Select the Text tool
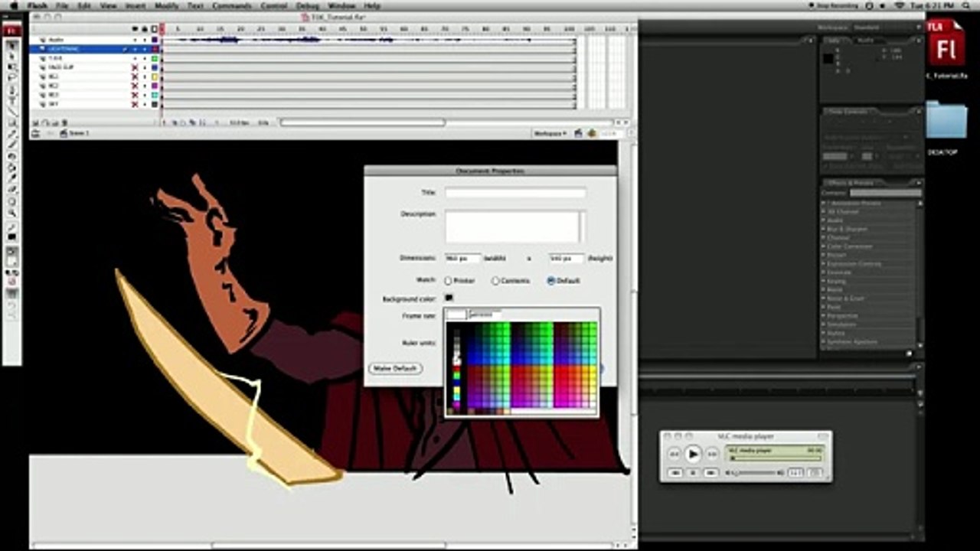This screenshot has width=980, height=551. coord(12,100)
